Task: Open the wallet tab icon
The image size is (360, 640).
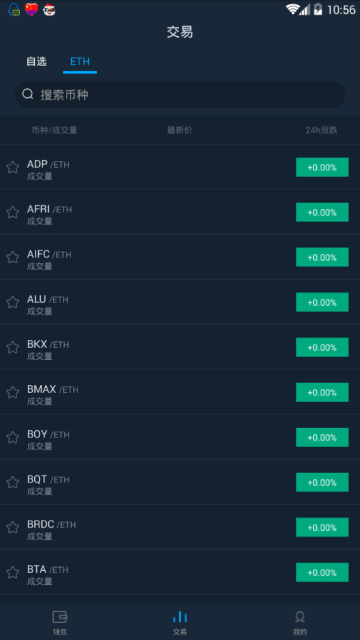Action: pyautogui.click(x=60, y=617)
